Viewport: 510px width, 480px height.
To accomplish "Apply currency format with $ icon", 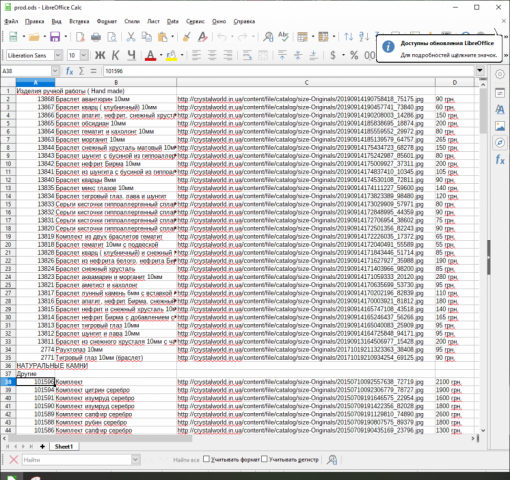I will click(x=333, y=55).
